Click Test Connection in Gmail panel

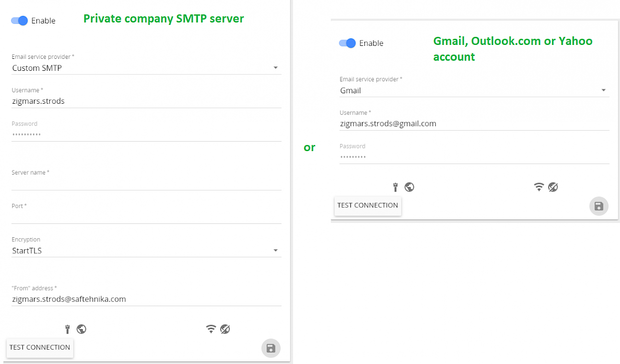368,205
